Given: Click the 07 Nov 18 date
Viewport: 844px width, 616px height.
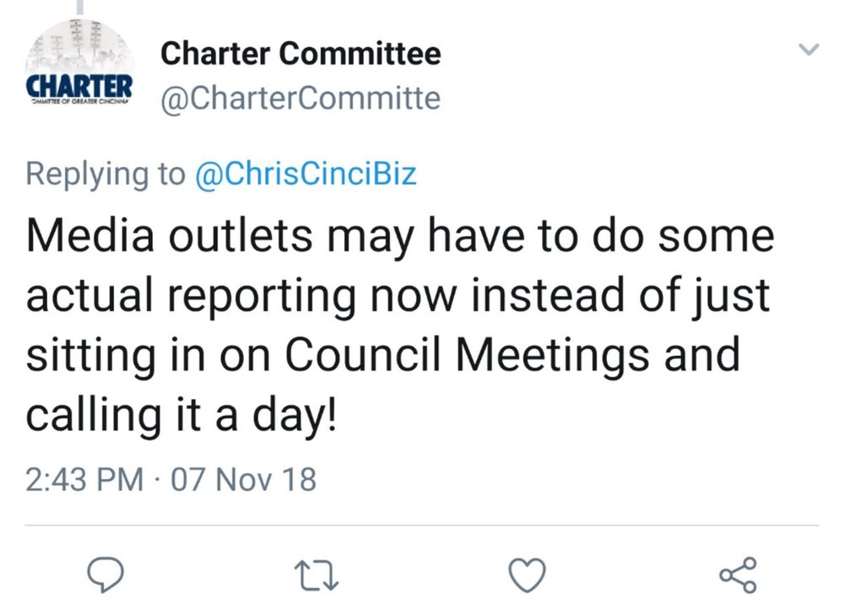Looking at the screenshot, I should click(x=243, y=478).
